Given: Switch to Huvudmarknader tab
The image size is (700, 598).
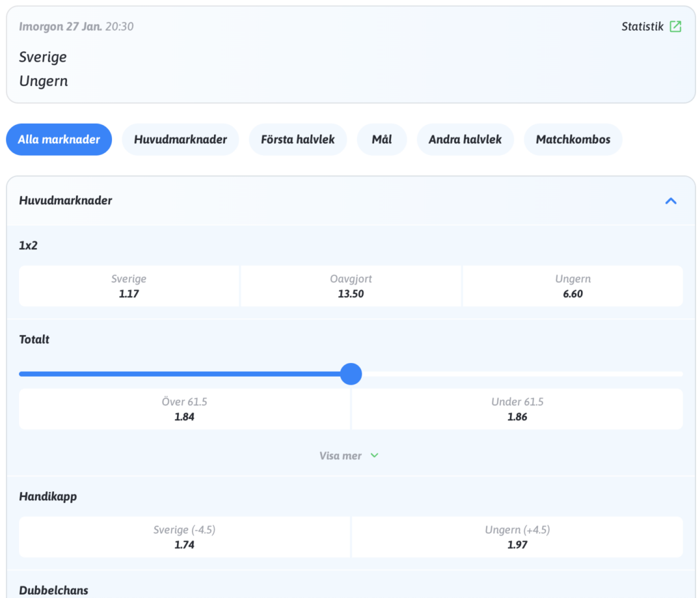Looking at the screenshot, I should pos(180,139).
